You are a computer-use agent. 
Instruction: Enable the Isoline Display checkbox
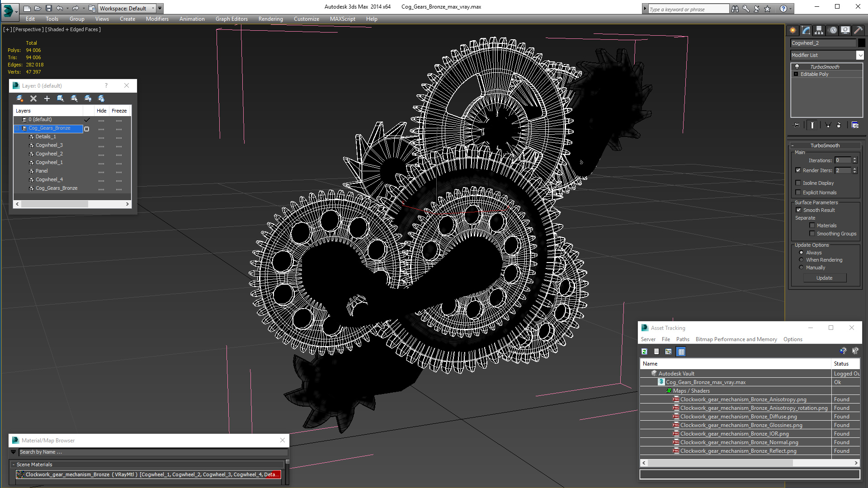[798, 183]
